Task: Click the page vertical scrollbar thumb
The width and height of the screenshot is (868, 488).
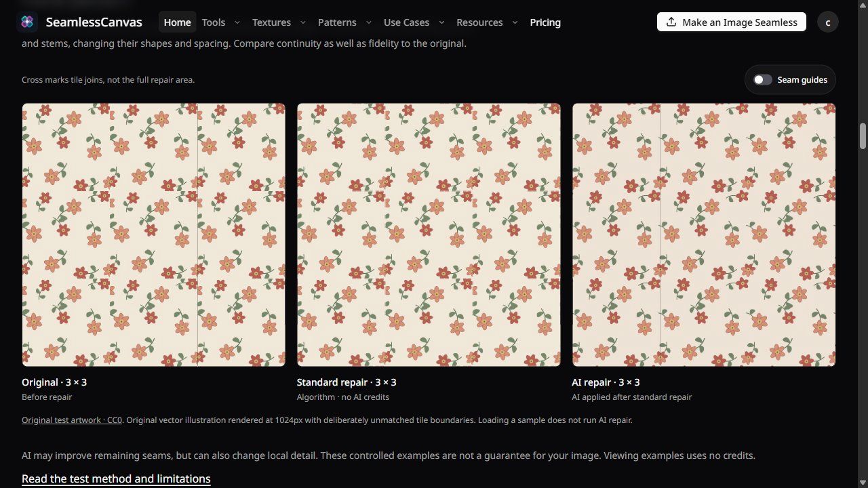Action: [x=863, y=136]
